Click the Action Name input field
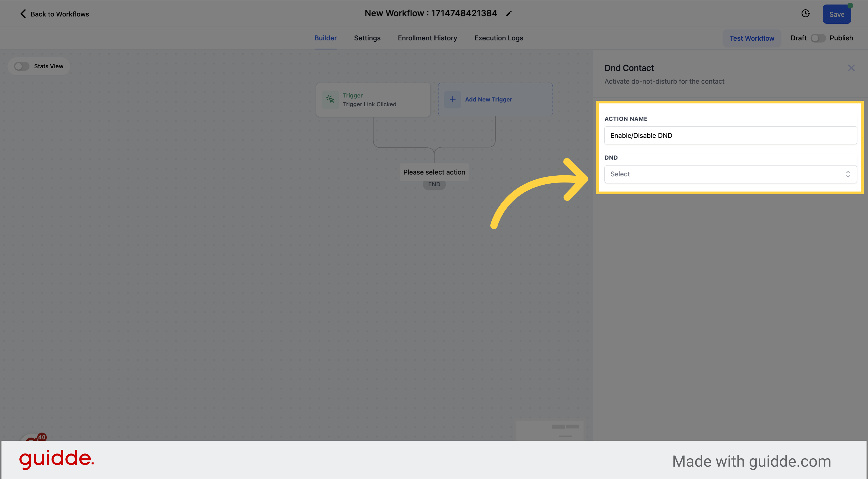Image resolution: width=868 pixels, height=479 pixels. [730, 135]
